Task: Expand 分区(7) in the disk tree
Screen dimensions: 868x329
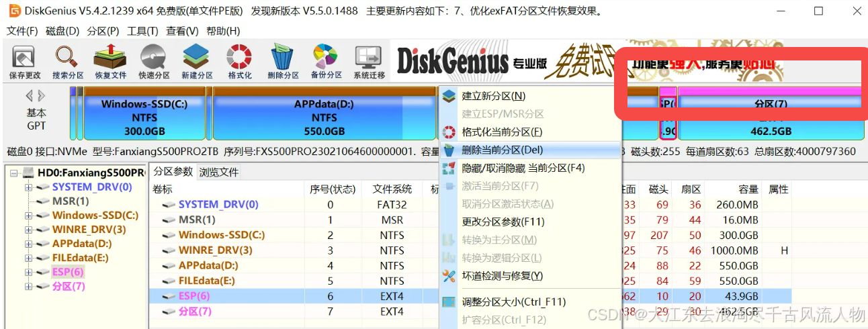Action: pyautogui.click(x=29, y=287)
